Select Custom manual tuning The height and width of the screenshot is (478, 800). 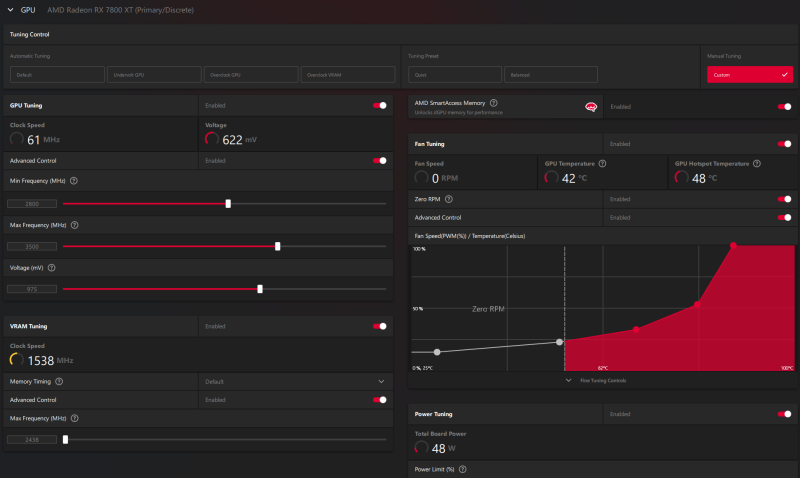pyautogui.click(x=750, y=74)
